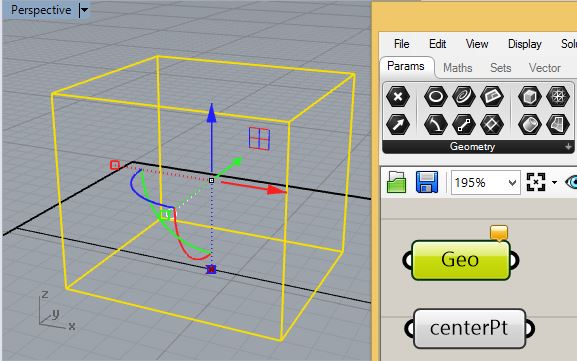The height and width of the screenshot is (361, 577).
Task: Zoom extents on the Grasshopper canvas
Action: 536,182
